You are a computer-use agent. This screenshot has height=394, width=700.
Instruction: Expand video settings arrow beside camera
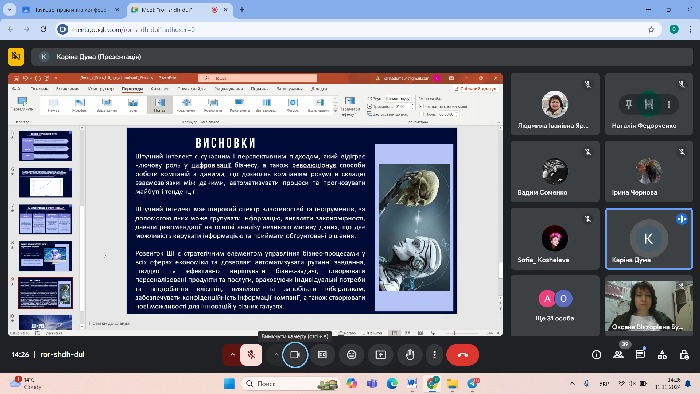tap(276, 355)
